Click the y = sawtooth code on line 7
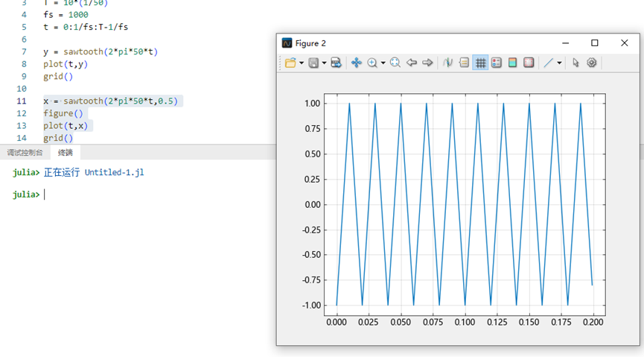Screen dimensions: 644x357 pyautogui.click(x=101, y=52)
